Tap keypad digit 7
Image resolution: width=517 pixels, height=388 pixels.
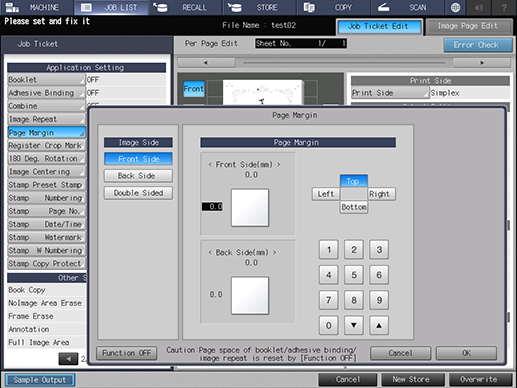(x=329, y=300)
